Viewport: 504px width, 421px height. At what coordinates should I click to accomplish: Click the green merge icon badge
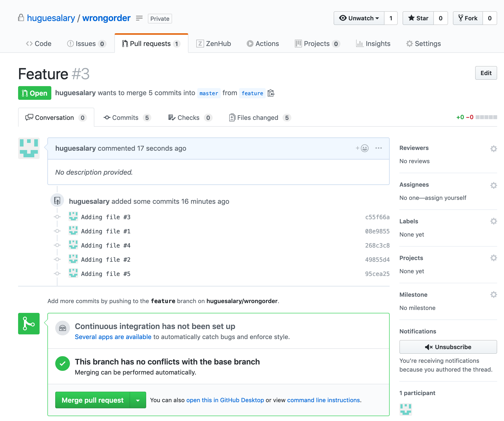[29, 324]
